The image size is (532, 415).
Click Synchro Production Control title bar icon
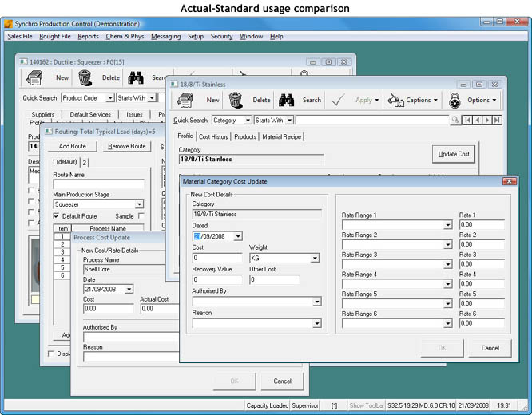point(9,24)
